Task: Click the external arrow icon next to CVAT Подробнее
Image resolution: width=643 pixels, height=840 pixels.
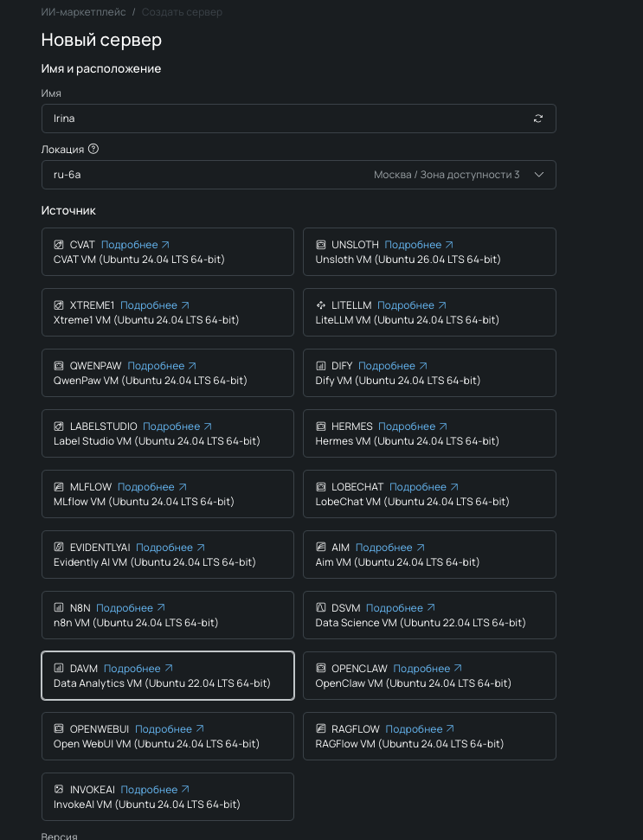Action: 165,245
